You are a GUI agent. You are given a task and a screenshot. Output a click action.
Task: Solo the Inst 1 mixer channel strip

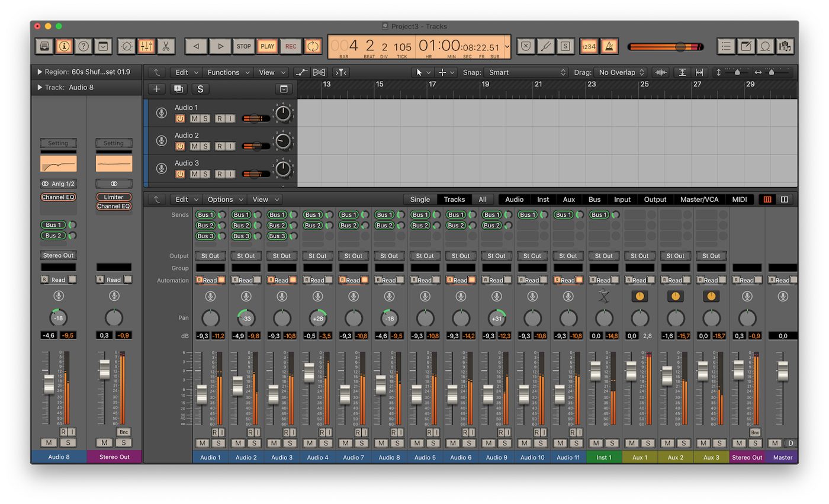pos(612,443)
